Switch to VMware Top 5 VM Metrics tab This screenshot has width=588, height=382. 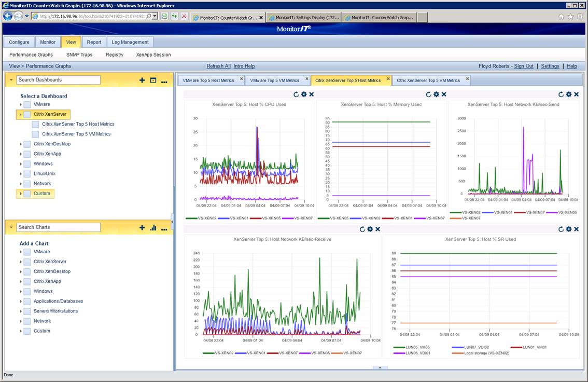click(274, 80)
